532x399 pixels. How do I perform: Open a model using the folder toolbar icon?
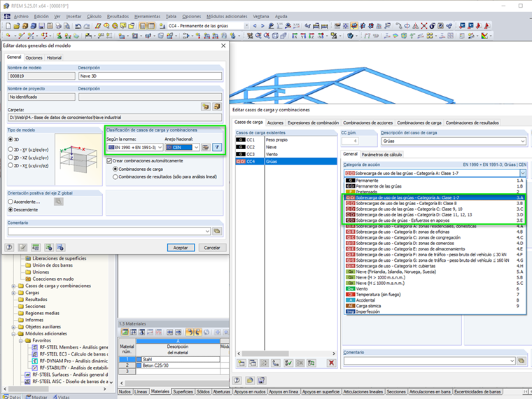coord(17,26)
